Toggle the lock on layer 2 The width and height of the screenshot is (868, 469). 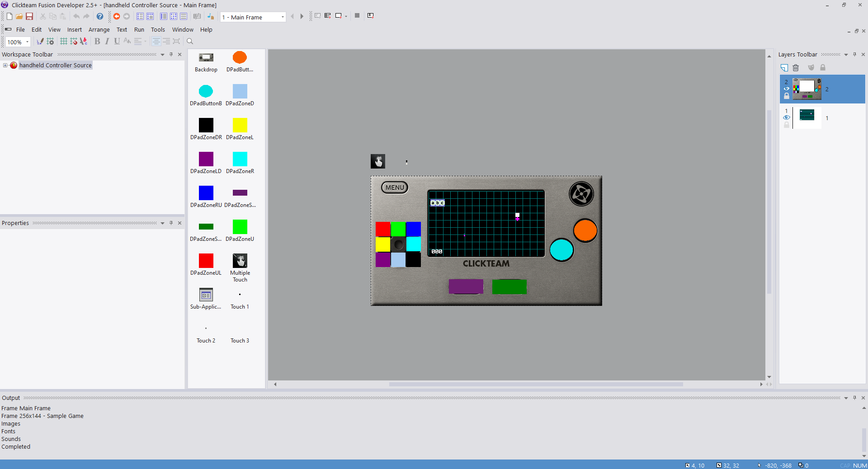787,96
